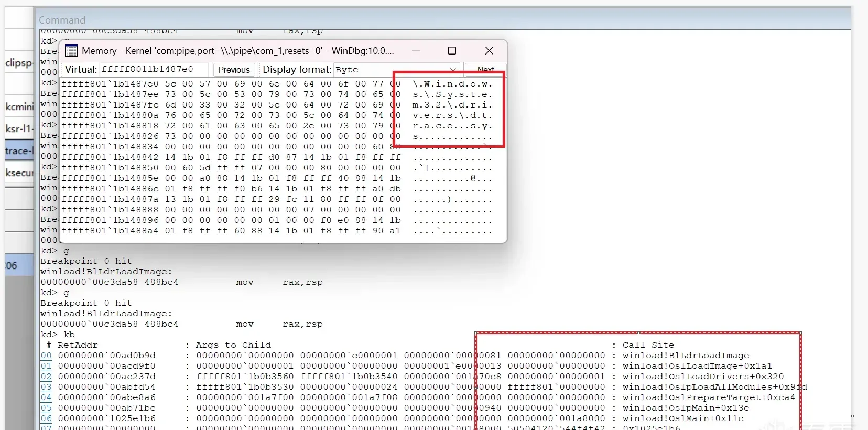Click memory row address fffff801`1b1488a4
868x430 pixels.
tap(110, 231)
